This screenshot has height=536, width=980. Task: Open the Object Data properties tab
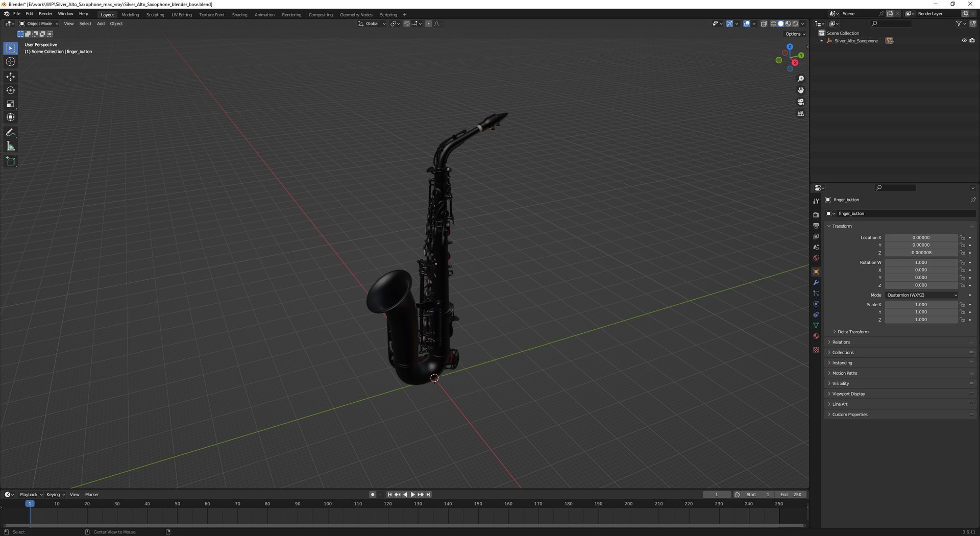(x=816, y=325)
